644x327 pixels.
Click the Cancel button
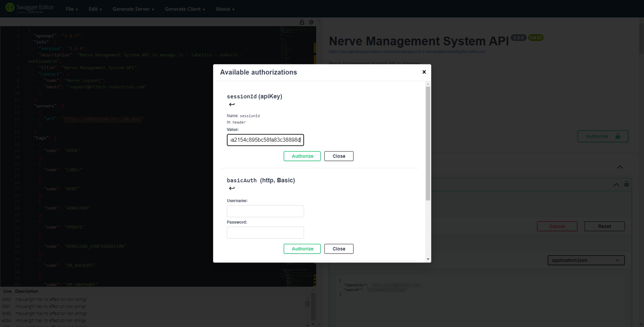point(557,226)
